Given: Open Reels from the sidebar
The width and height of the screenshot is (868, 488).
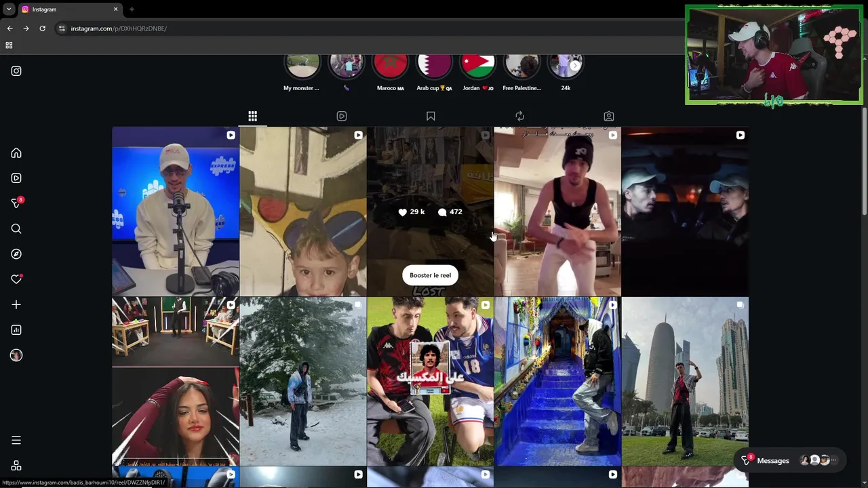Looking at the screenshot, I should point(16,178).
